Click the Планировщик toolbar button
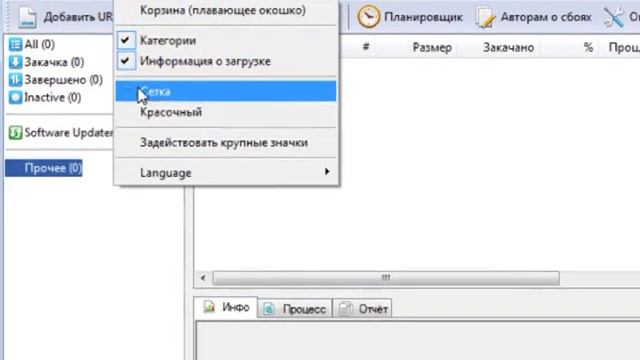This screenshot has width=640, height=360. (x=410, y=17)
